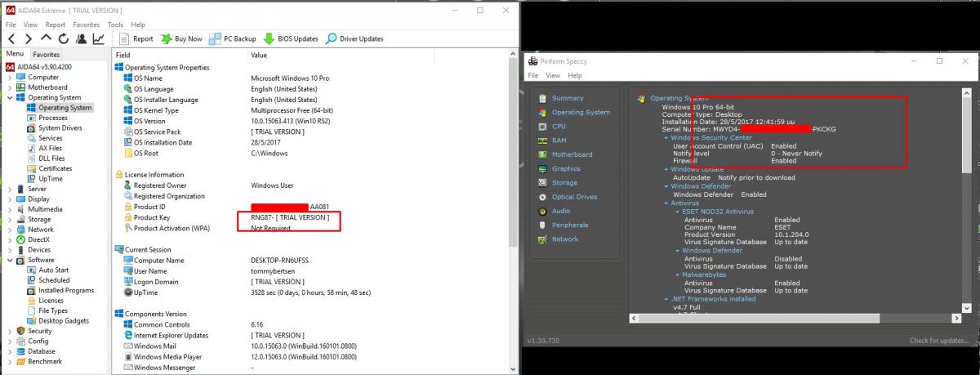
Task: Expand the Benchmark tree node
Action: [x=10, y=361]
